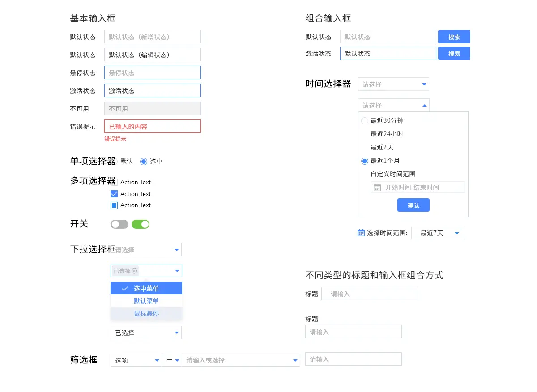Click 请输入 field inline beside 标题 label
This screenshot has height=392, width=537.
[370, 294]
